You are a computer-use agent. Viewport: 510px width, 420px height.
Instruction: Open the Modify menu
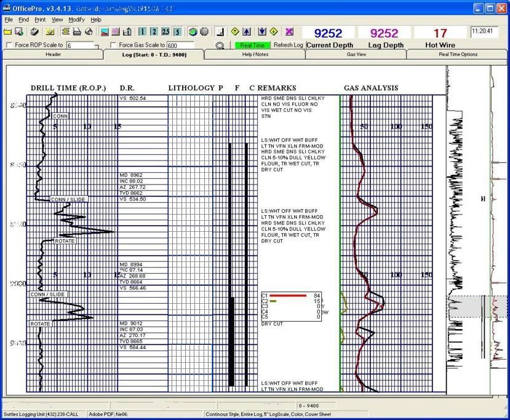point(76,20)
